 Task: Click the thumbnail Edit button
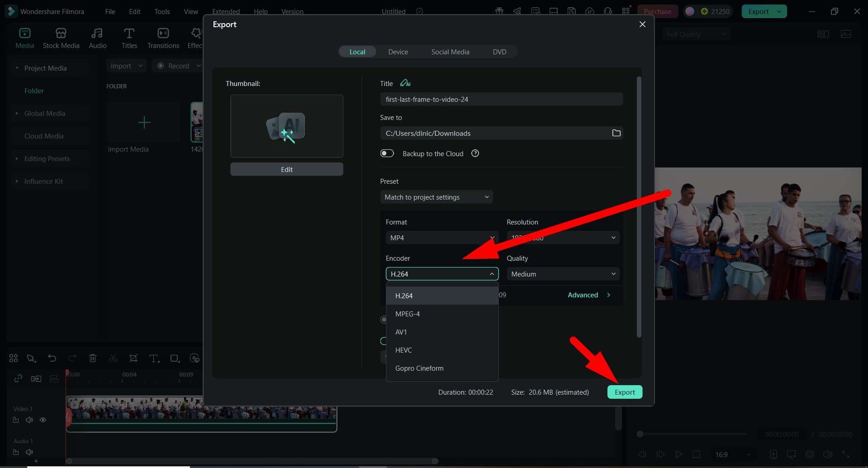[x=286, y=169]
